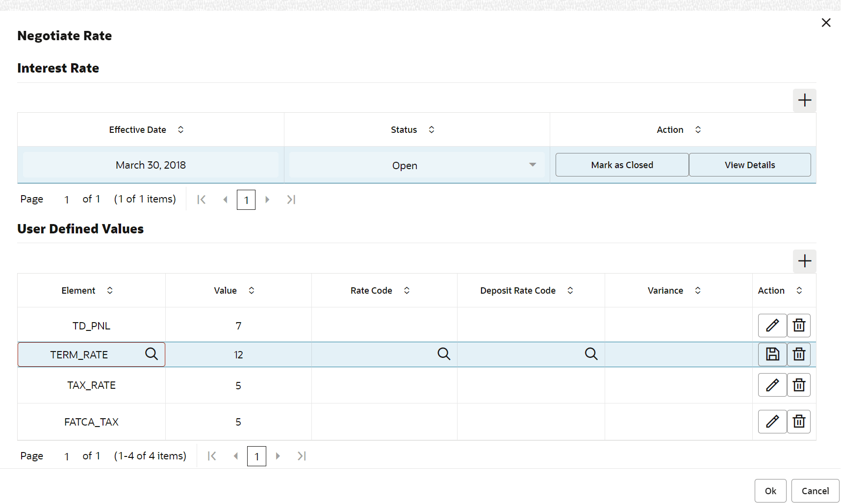Search for Element in TERM_RATE field
This screenshot has width=841, height=504.
coord(152,354)
